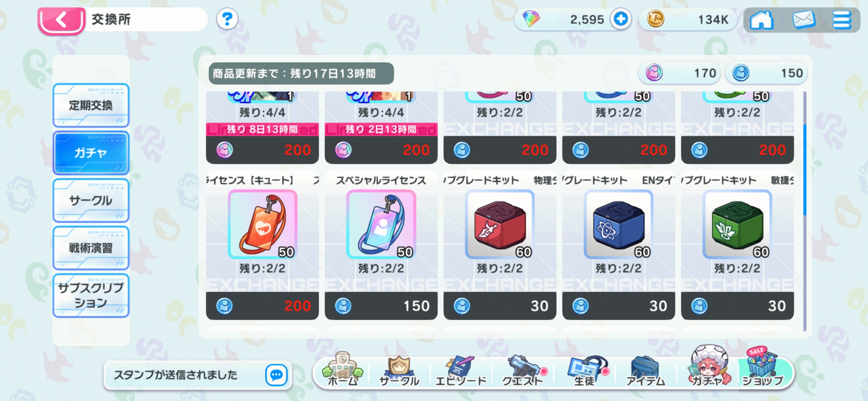Screen dimensions: 868x401
Task: Select the サブスクリプション tab
Action: click(91, 296)
